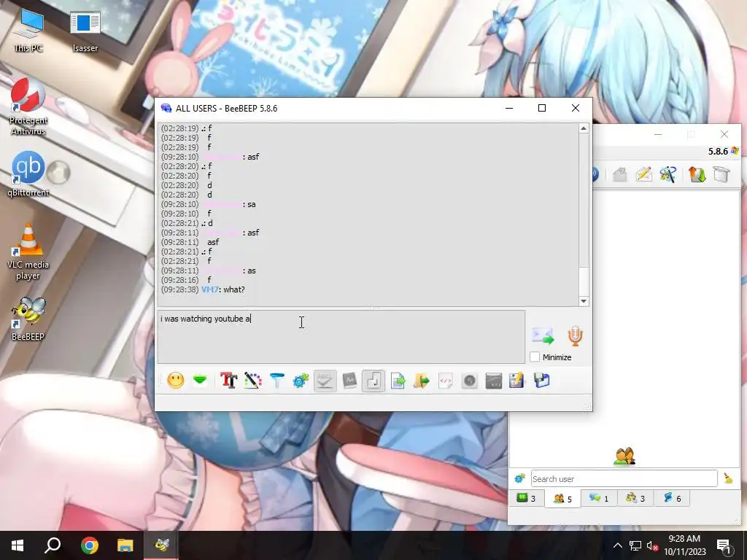This screenshot has height=560, width=747.
Task: Open the notification center icon
Action: tap(724, 545)
